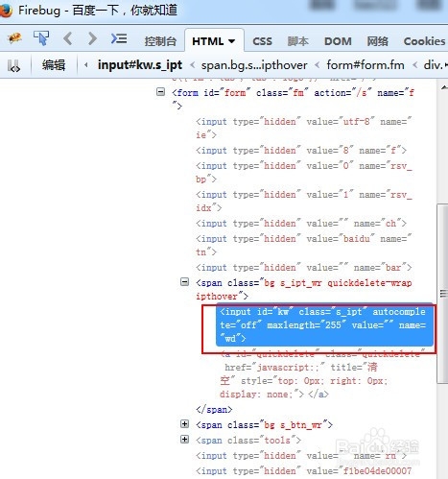The height and width of the screenshot is (479, 448).
Task: Click the breadcrumb scroll-left arrow
Action: [x=85, y=65]
